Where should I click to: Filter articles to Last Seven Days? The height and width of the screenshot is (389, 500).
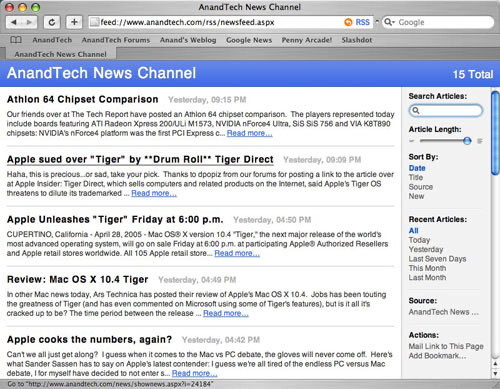(437, 259)
